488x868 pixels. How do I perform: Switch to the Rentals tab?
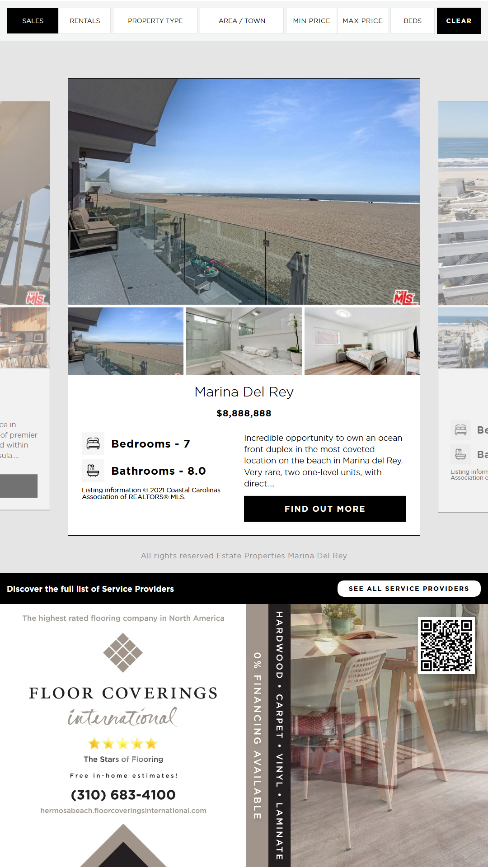[x=85, y=21]
